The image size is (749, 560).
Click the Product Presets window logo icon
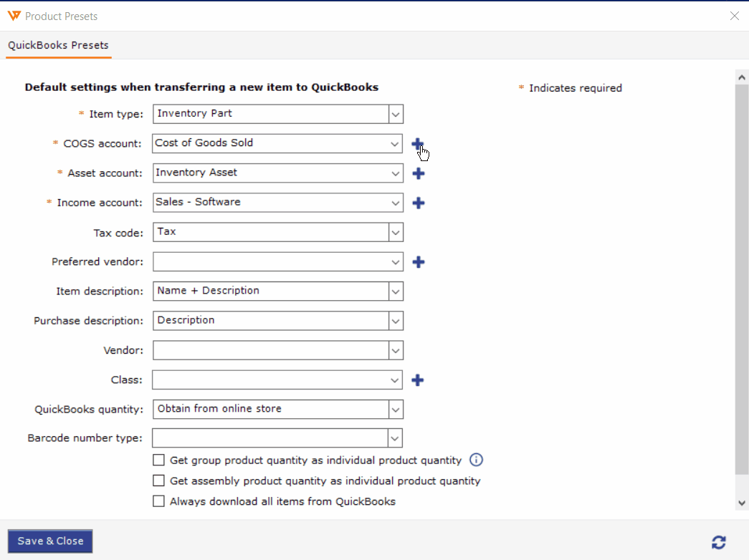(x=14, y=16)
